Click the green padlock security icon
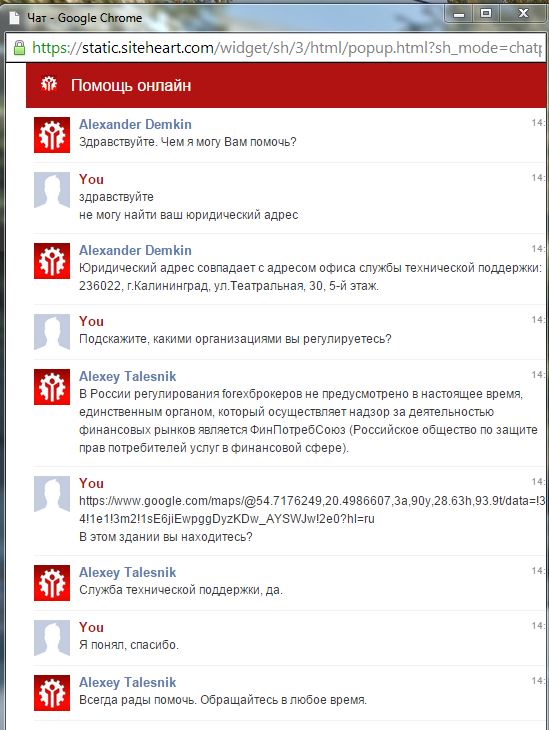This screenshot has height=730, width=549. [19, 47]
